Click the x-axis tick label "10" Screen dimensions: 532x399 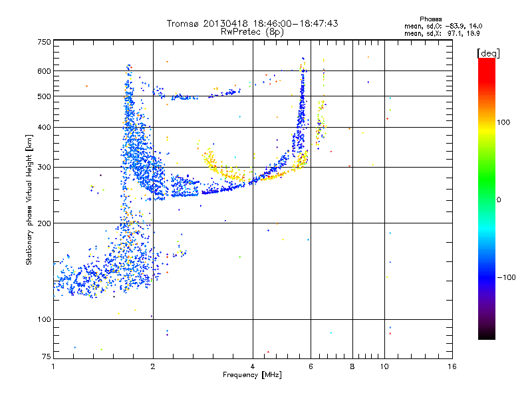pyautogui.click(x=384, y=366)
